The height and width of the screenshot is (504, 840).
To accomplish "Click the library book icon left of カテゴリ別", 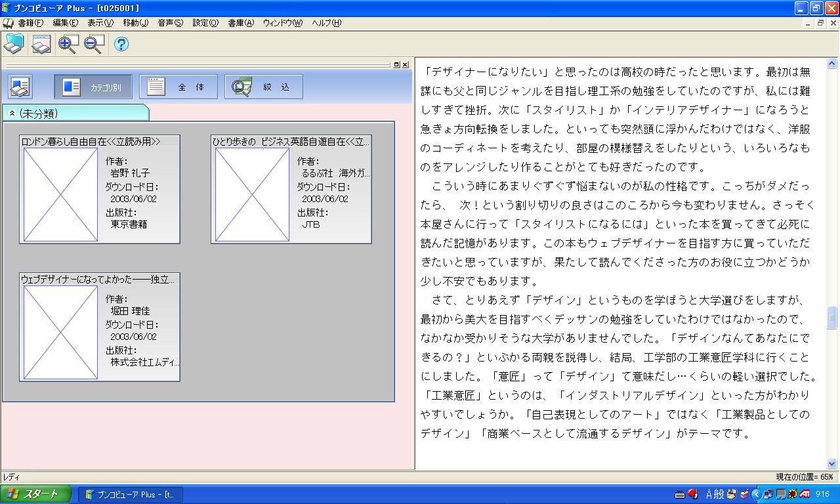I will tap(20, 87).
